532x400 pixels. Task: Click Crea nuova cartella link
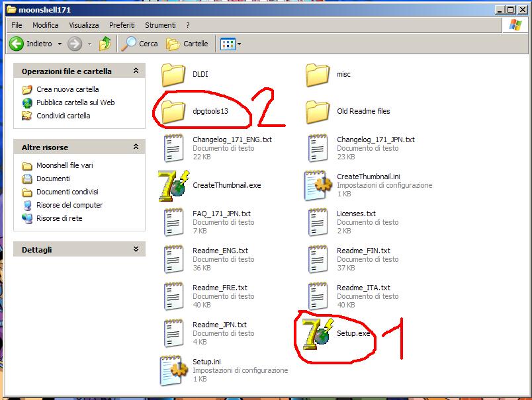[x=67, y=89]
